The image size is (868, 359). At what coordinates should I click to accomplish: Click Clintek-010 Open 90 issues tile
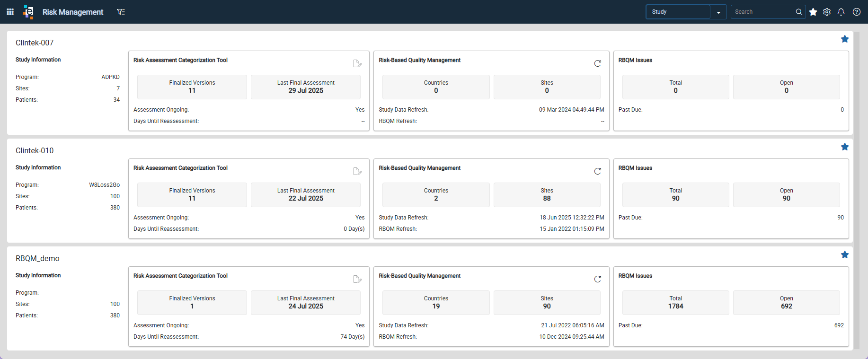click(787, 194)
